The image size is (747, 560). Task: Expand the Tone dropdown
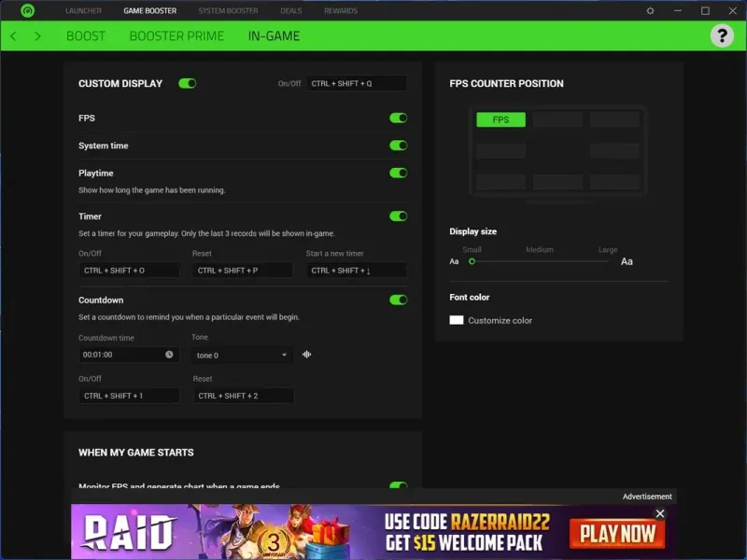pos(242,356)
